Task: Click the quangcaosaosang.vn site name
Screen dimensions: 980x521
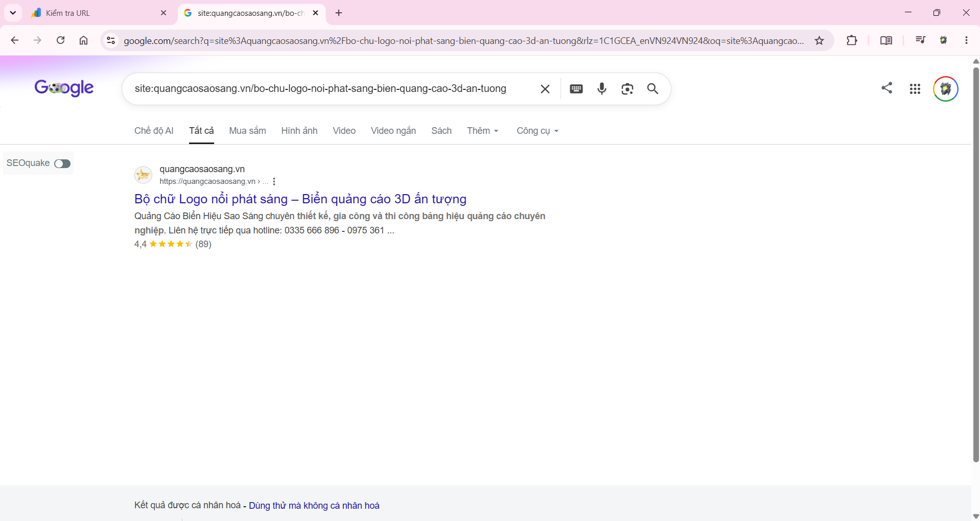Action: point(202,169)
